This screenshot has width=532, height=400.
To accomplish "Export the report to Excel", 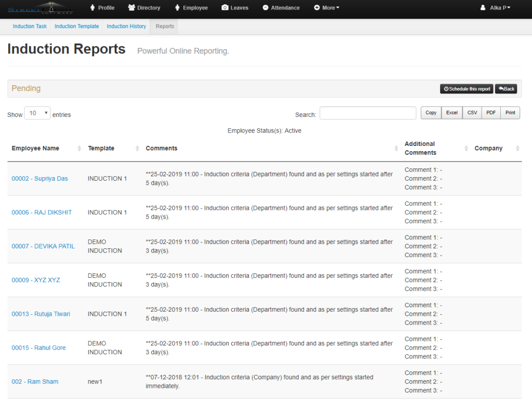I will click(451, 112).
